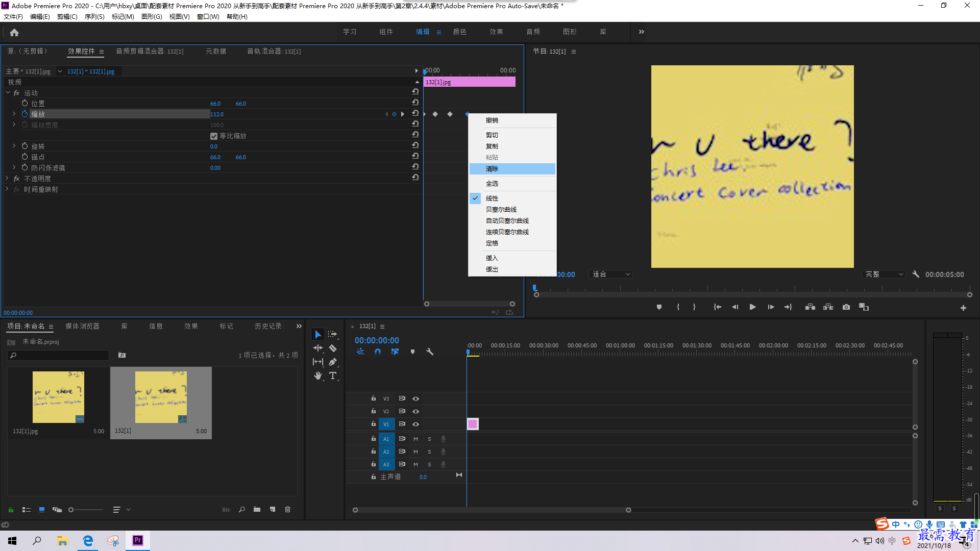Screen dimensions: 980x551
Task: Toggle snap magnet in timeline
Action: click(378, 352)
